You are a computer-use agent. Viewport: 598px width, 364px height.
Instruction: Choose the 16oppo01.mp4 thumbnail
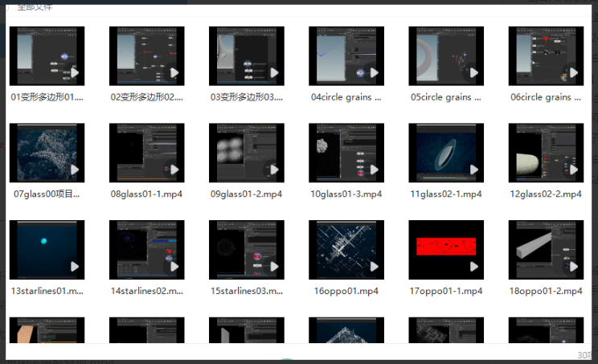click(x=346, y=249)
